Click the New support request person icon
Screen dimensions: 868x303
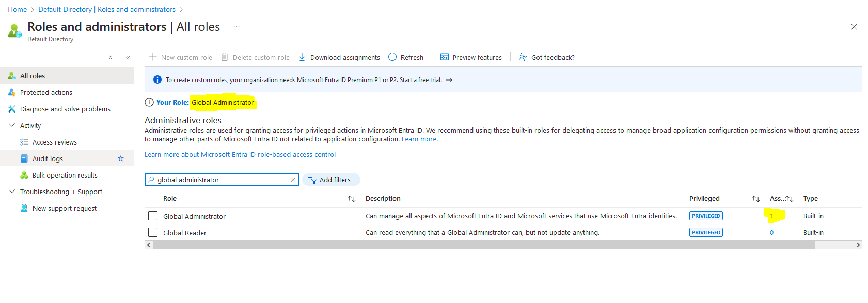tap(24, 208)
